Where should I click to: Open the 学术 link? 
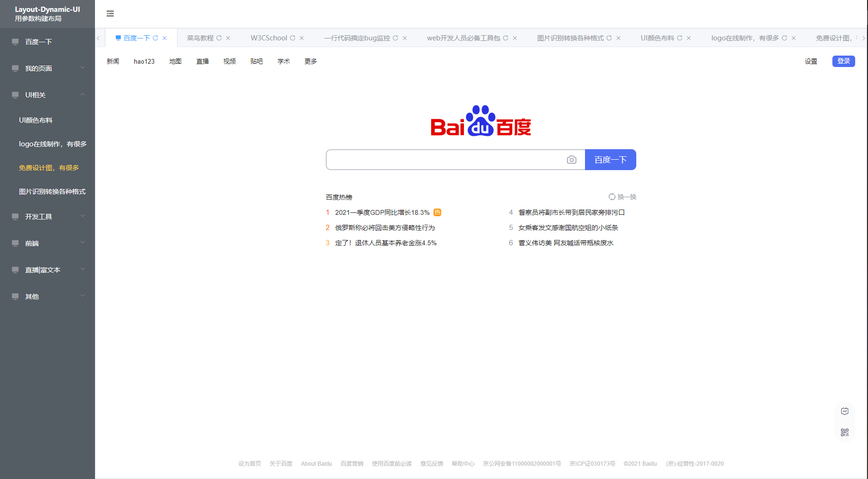283,61
